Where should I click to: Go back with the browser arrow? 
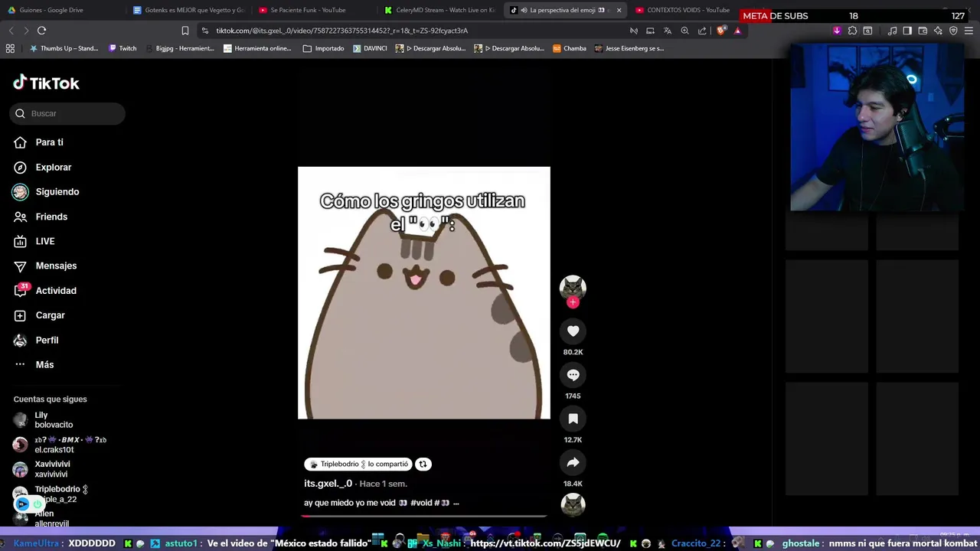[11, 31]
